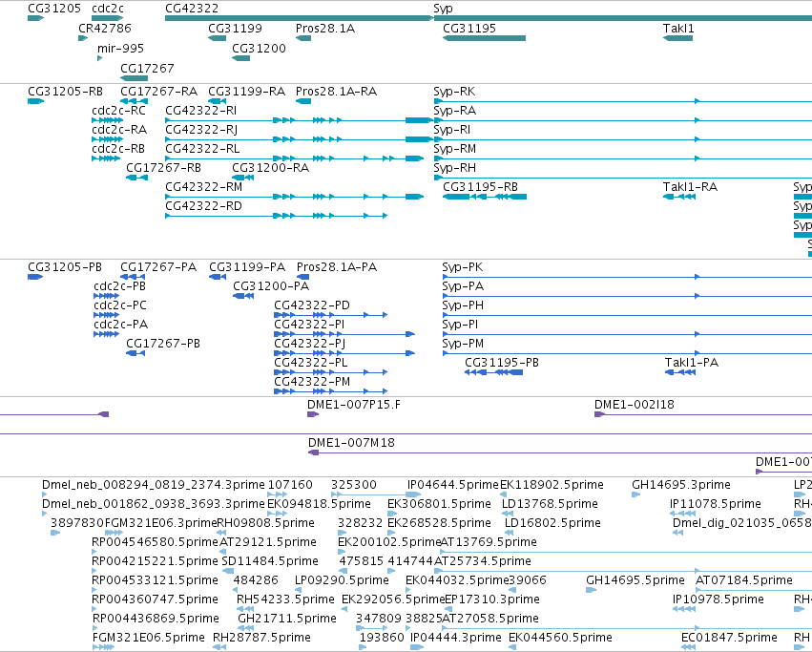
Task: Click the Dmel_neb_001862_0938_3693.3prime EST label
Action: (154, 504)
